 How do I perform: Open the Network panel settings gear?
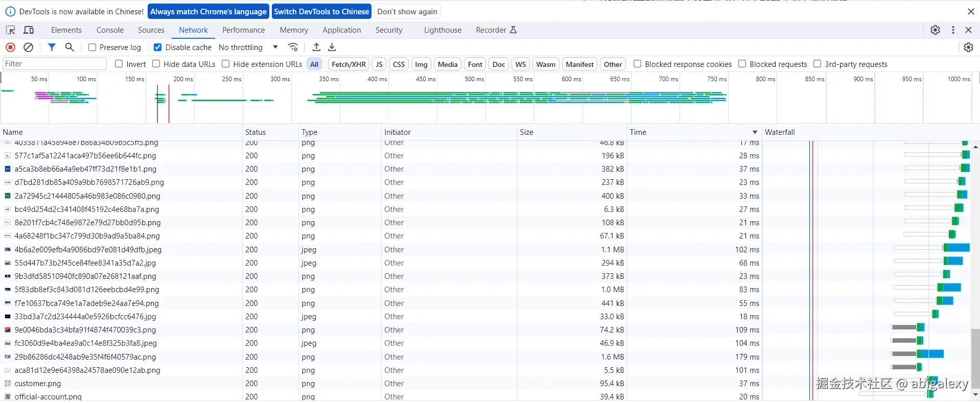968,47
